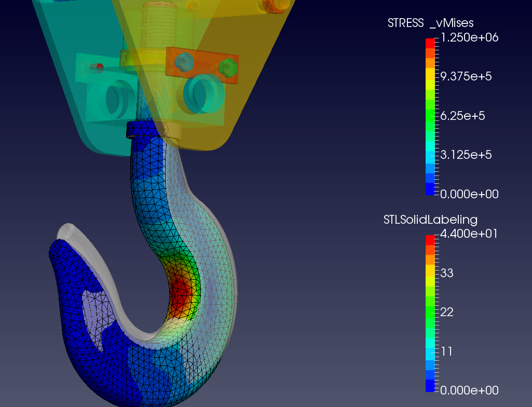Pick the green hex nut on the orange bracket
This screenshot has height=407, width=532.
tap(228, 67)
